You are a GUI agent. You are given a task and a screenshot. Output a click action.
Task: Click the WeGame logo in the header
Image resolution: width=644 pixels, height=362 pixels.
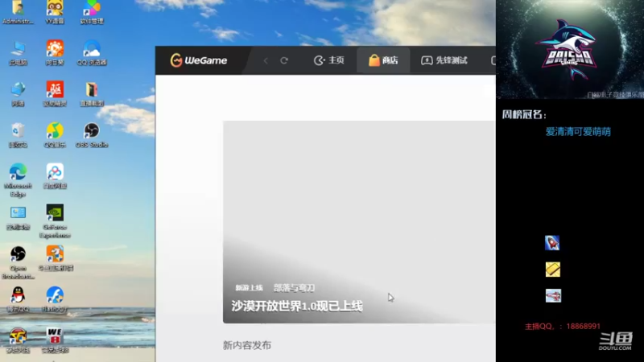tap(199, 60)
